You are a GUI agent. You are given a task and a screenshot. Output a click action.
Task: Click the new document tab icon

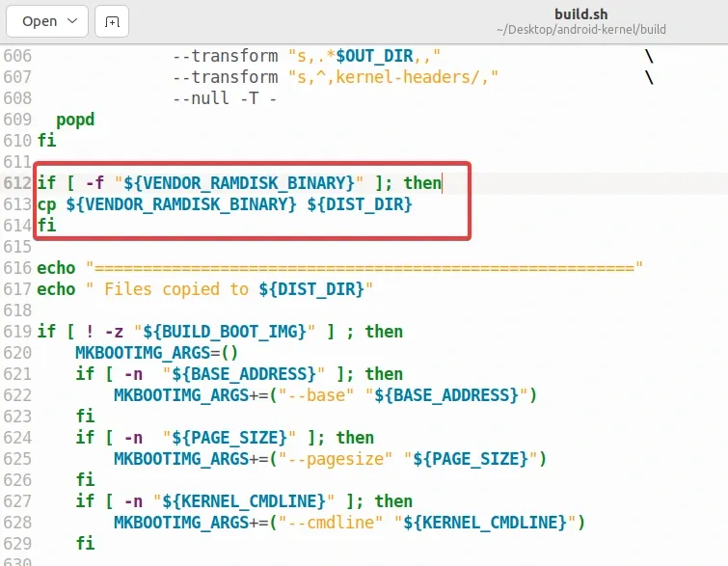coord(112,21)
